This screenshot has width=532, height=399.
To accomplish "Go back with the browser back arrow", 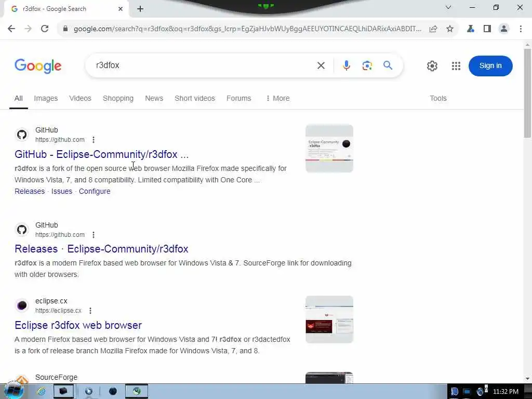I will pyautogui.click(x=11, y=29).
